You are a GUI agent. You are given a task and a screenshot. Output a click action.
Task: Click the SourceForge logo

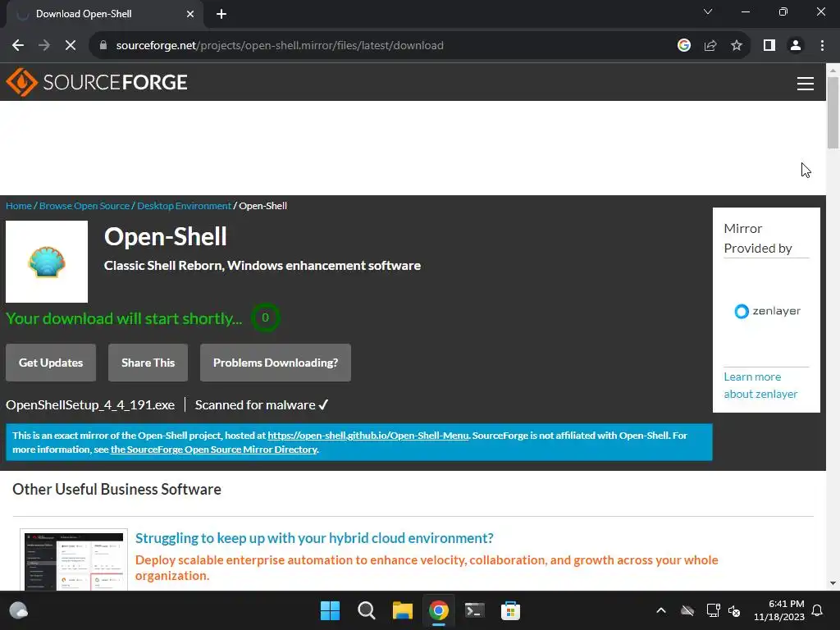click(97, 82)
